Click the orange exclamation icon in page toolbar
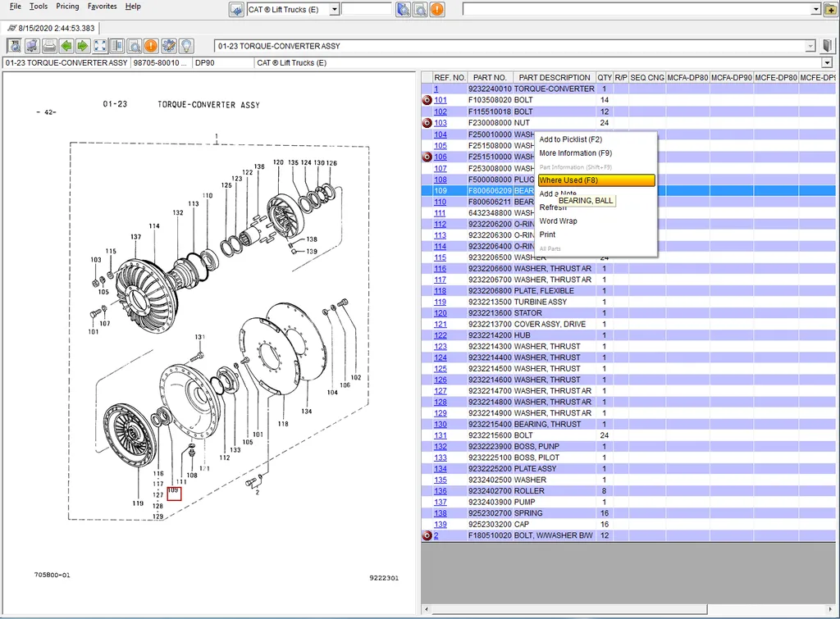840x619 pixels. (152, 46)
